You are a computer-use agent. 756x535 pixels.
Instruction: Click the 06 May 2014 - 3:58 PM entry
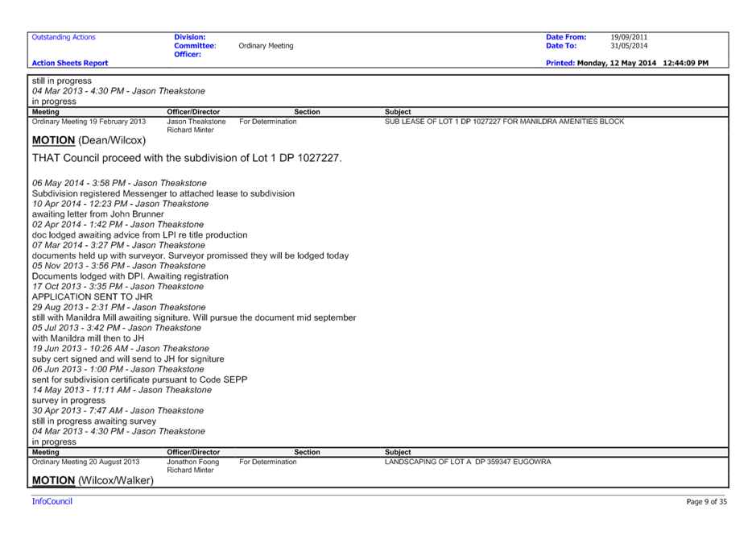click(x=119, y=184)
